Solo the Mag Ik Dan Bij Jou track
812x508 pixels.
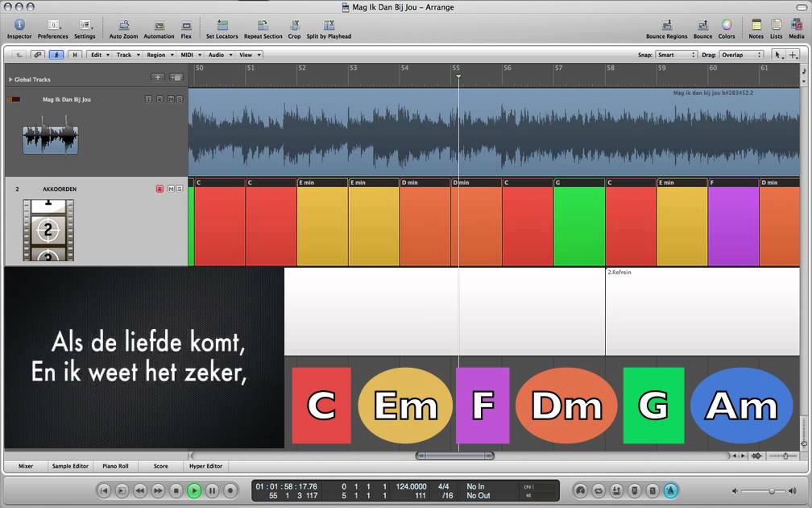pyautogui.click(x=179, y=99)
